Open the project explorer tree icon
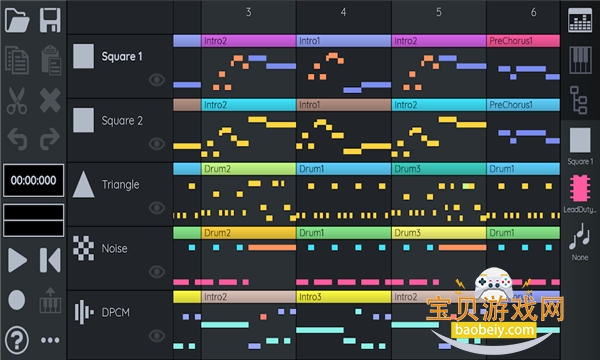The image size is (600, 360). click(x=579, y=100)
